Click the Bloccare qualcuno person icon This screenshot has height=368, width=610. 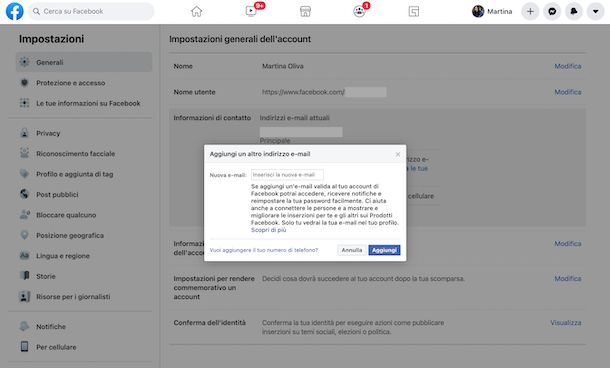(x=24, y=214)
